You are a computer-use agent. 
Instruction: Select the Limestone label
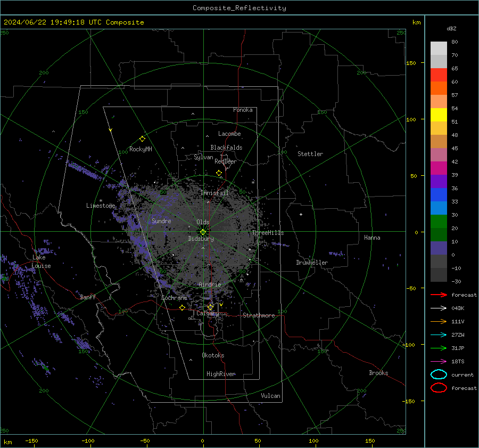point(101,206)
